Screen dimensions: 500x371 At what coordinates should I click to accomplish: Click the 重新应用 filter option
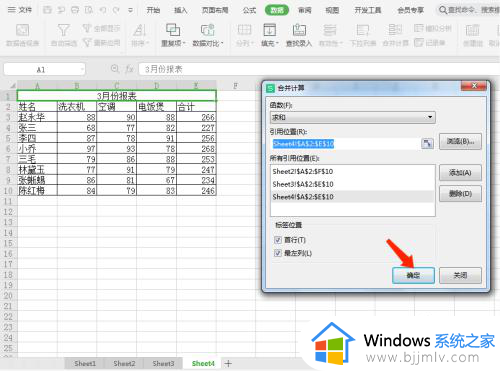[x=101, y=43]
